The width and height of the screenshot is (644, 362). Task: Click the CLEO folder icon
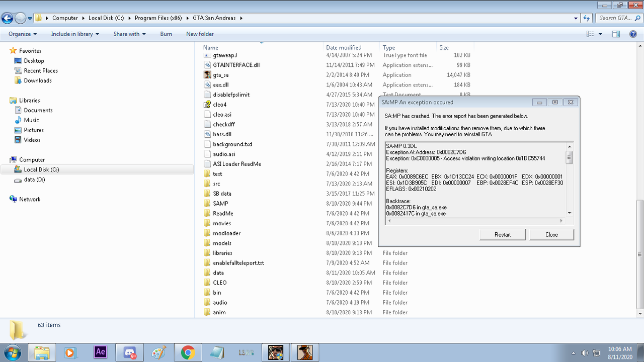[x=207, y=283]
